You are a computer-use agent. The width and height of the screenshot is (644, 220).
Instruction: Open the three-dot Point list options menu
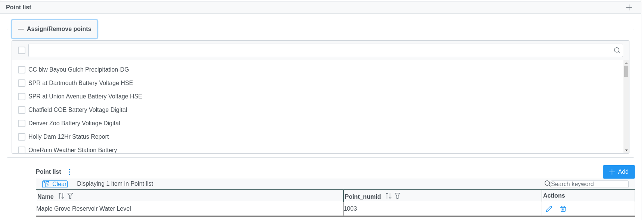(x=69, y=172)
